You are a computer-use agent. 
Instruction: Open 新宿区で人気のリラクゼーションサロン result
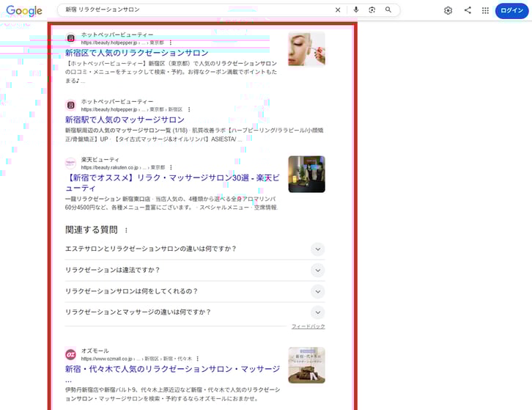(136, 53)
